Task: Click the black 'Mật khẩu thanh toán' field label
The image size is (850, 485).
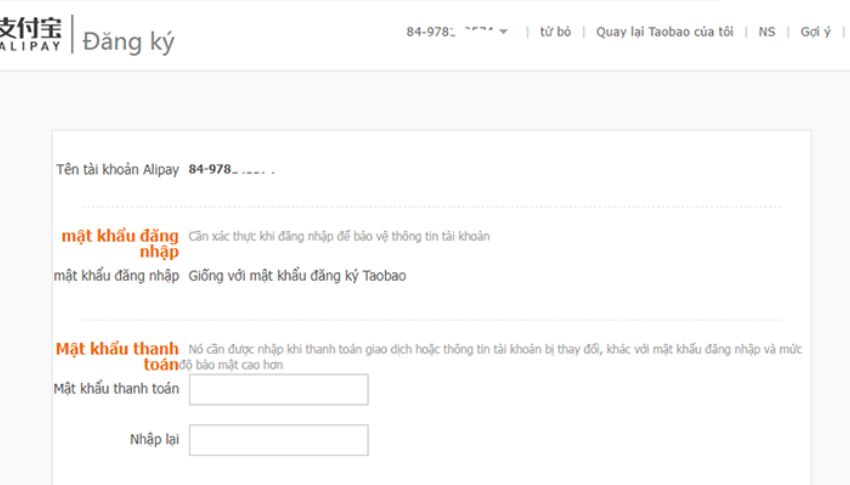Action: pyautogui.click(x=116, y=389)
